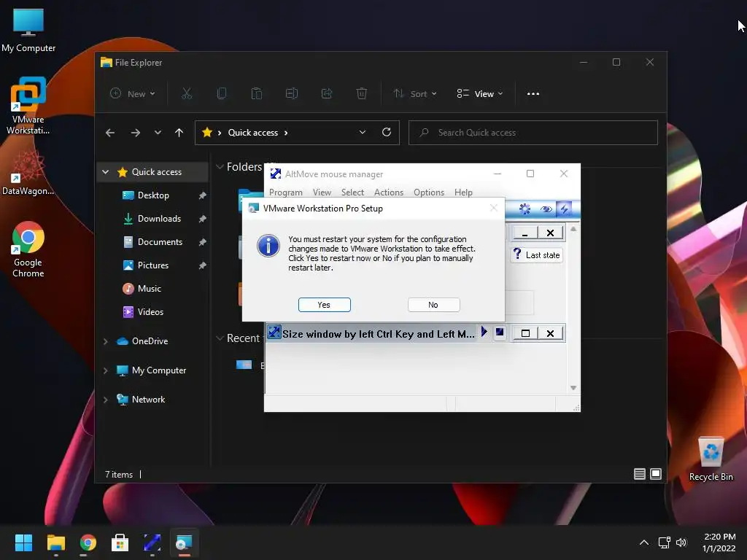Screen dimensions: 747x560
Task: Unpin Desktop from Quick access
Action: (202, 195)
